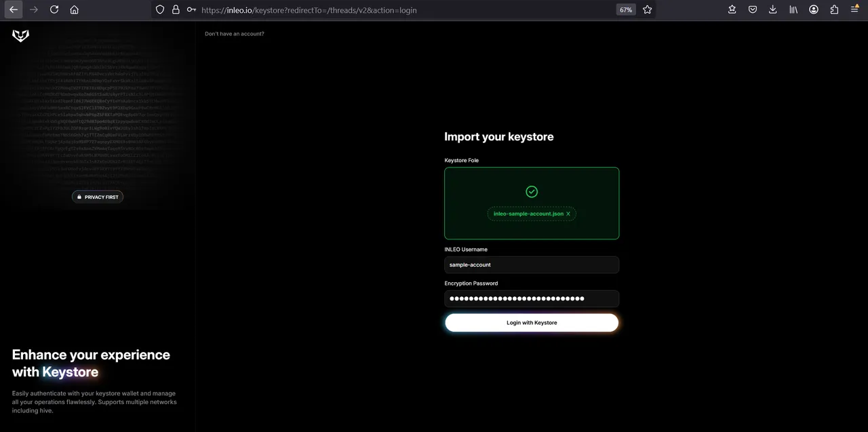This screenshot has height=432, width=868.
Task: Open the downloads panel
Action: (x=773, y=9)
